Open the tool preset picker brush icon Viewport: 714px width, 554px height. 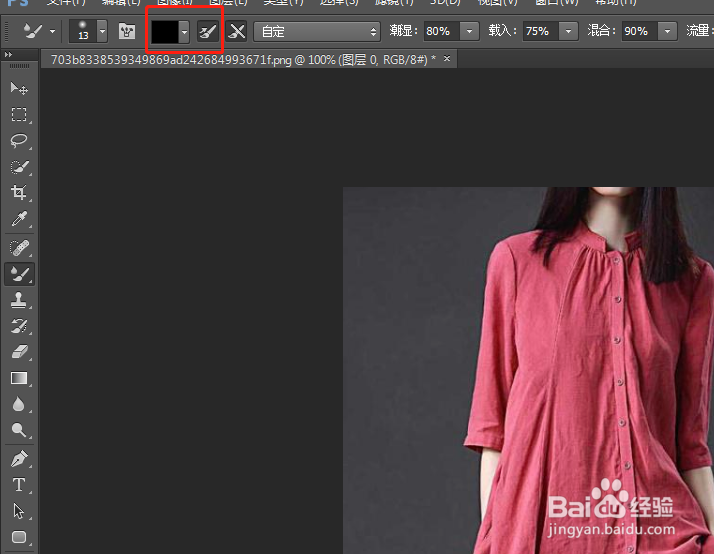33,31
